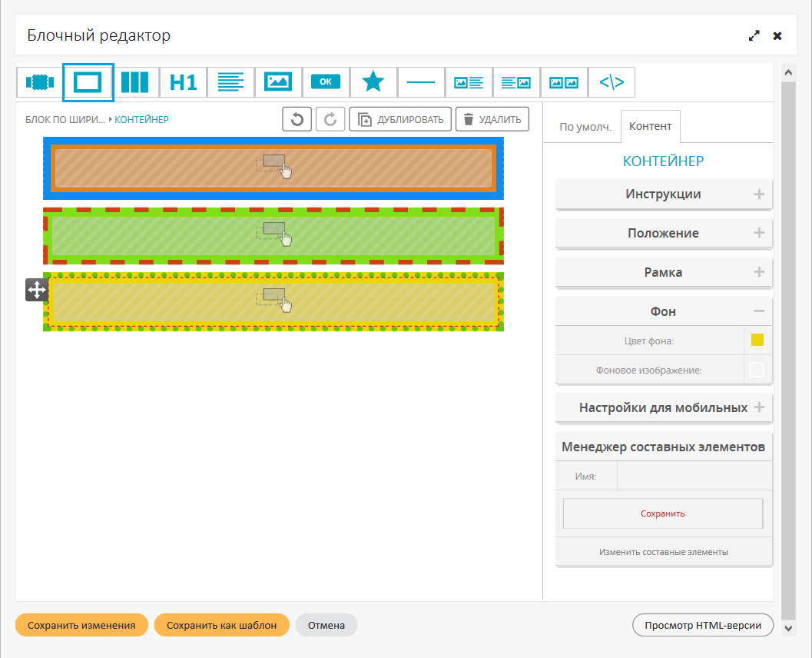
Task: Open the yellow Цвет фона swatch
Action: point(757,340)
